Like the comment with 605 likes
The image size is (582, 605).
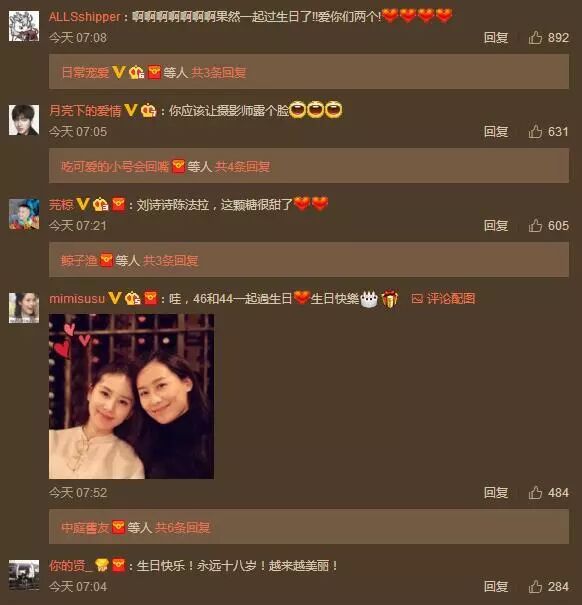coord(535,225)
